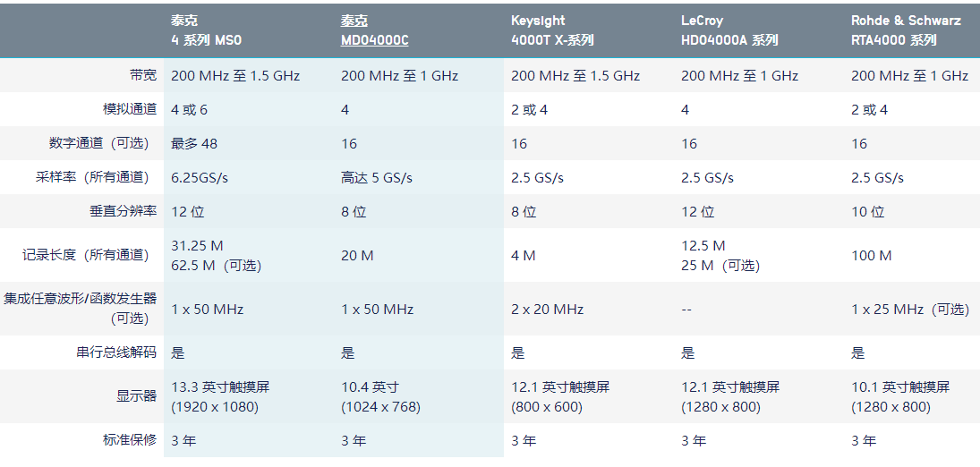The height and width of the screenshot is (467, 980).
Task: Select the 模拟通道 row label
Action: coord(130,109)
